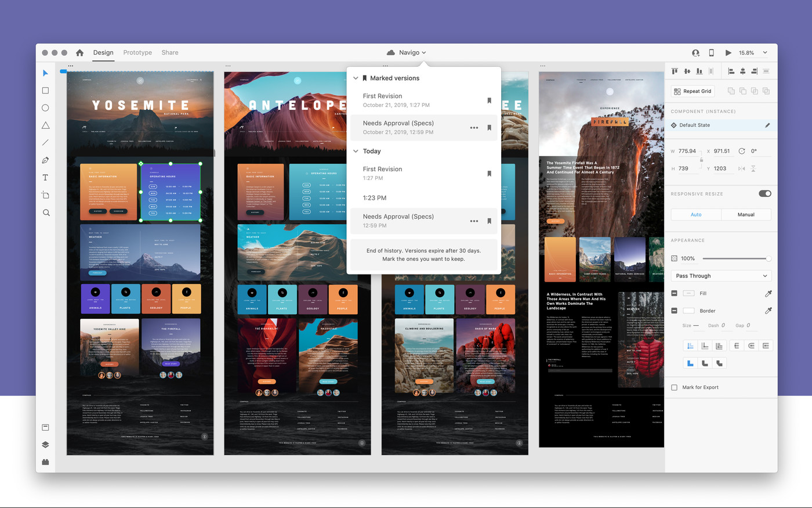Toggle the width-height aspect lock
812x508 pixels.
(x=701, y=160)
